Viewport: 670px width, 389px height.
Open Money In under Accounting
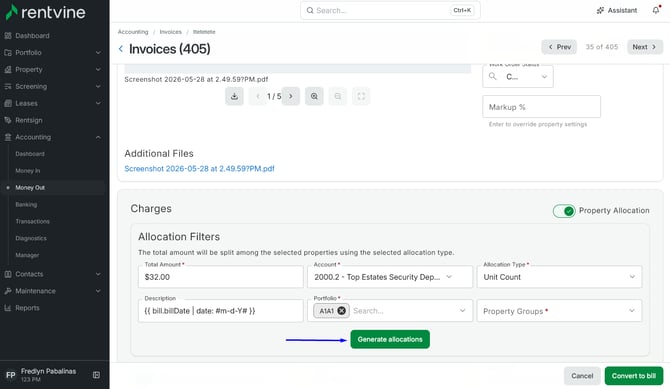28,171
